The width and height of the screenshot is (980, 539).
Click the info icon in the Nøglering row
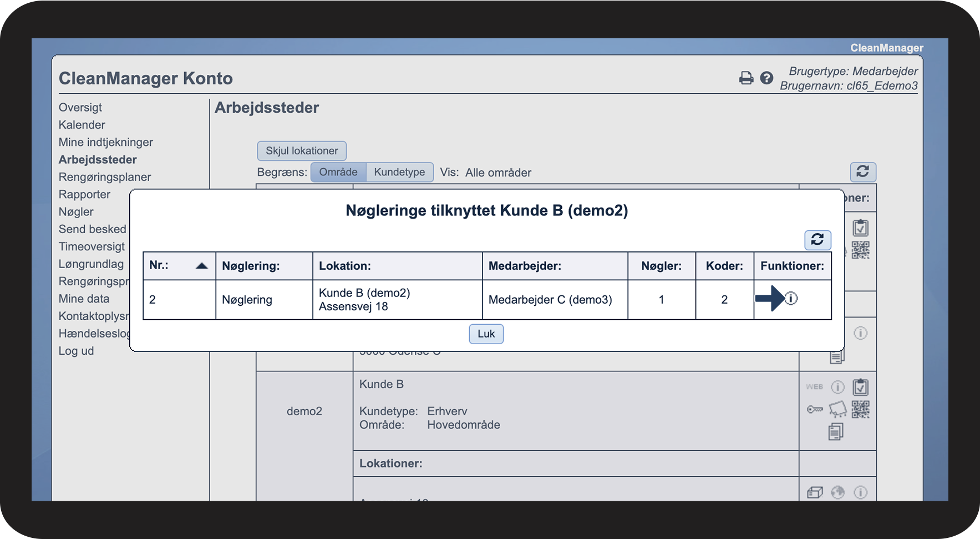pyautogui.click(x=791, y=299)
